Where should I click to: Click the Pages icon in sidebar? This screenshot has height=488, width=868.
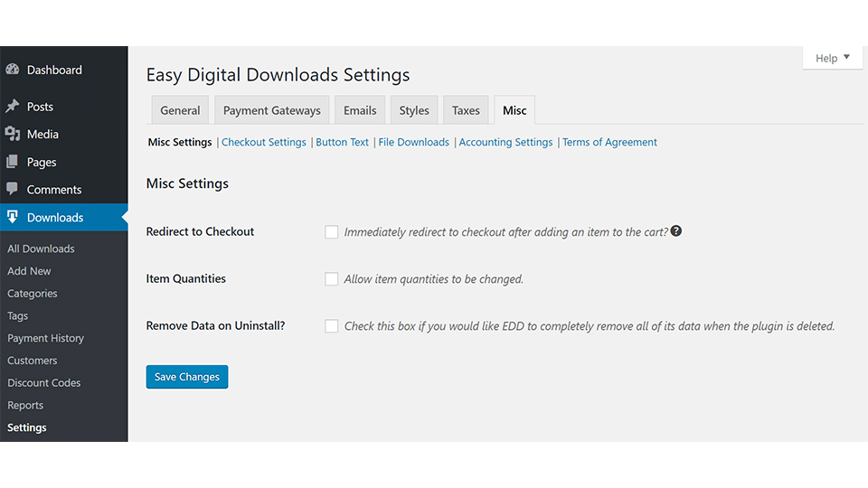point(12,162)
